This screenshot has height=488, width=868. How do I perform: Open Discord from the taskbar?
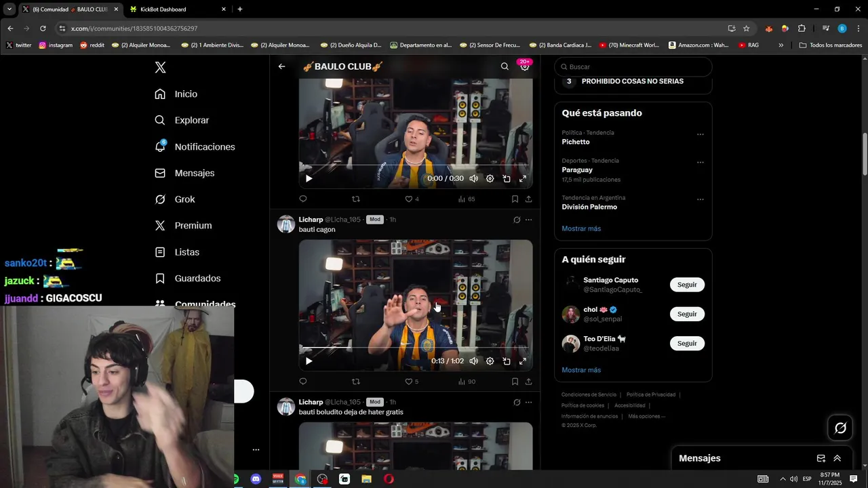[x=256, y=479]
